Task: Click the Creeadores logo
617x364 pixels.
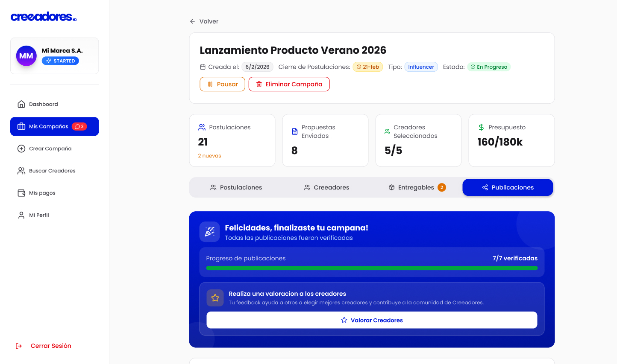Action: (x=44, y=17)
